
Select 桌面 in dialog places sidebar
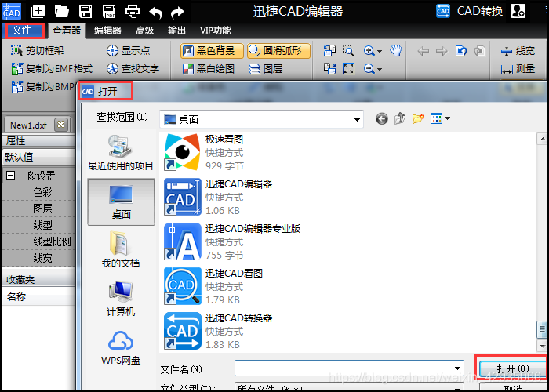point(121,202)
